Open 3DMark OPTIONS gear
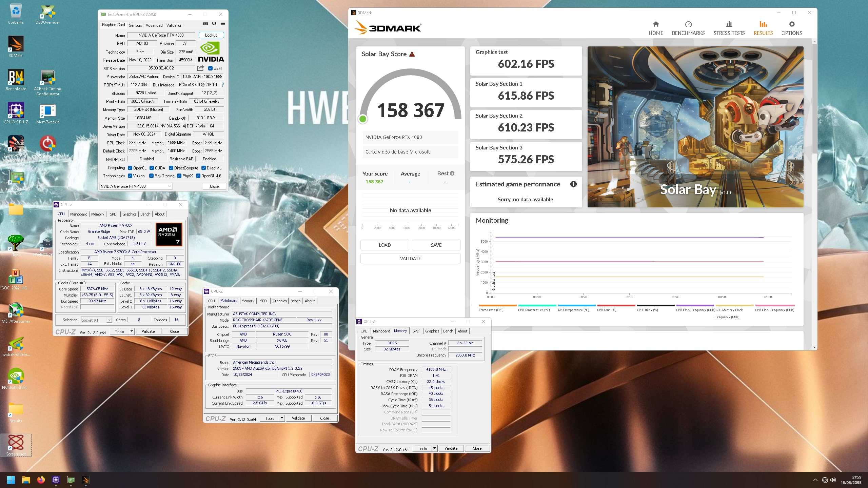The image size is (868, 488). (x=792, y=28)
